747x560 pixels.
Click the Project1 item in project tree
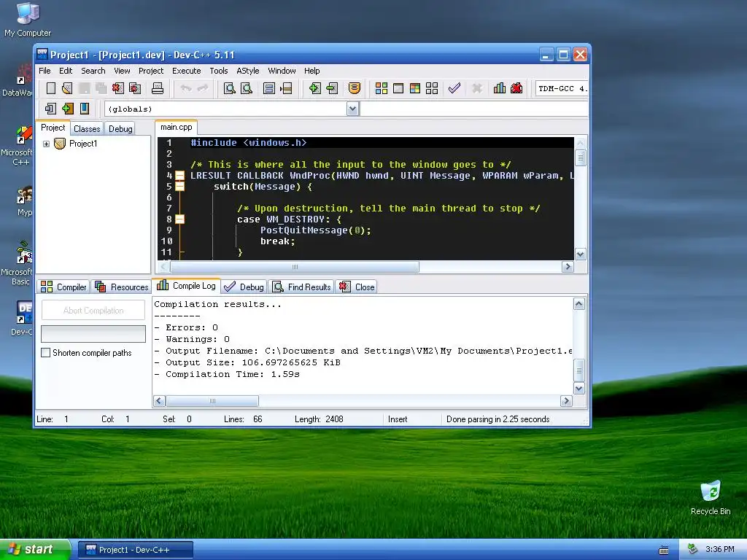pyautogui.click(x=83, y=144)
